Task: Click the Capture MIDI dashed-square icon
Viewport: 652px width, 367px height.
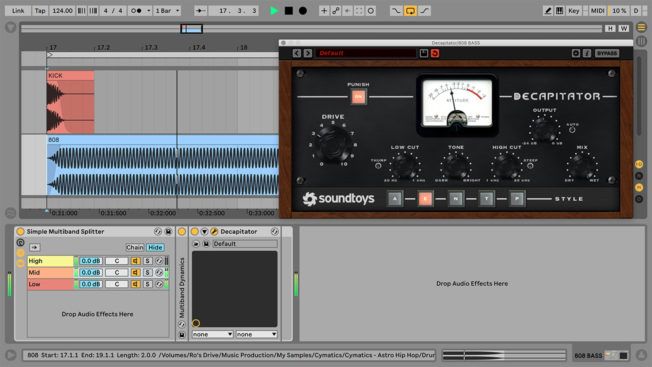Action: click(359, 11)
